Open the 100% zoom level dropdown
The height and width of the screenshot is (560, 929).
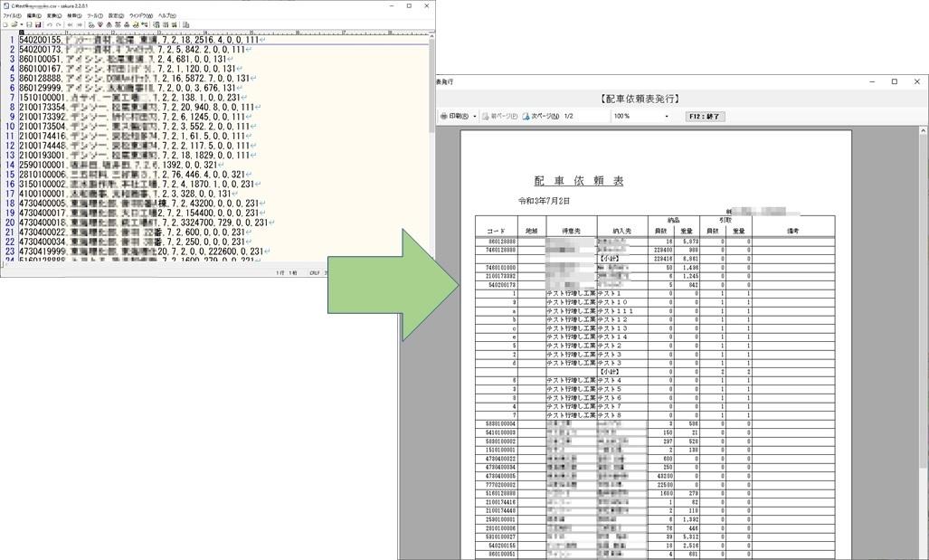[x=667, y=117]
